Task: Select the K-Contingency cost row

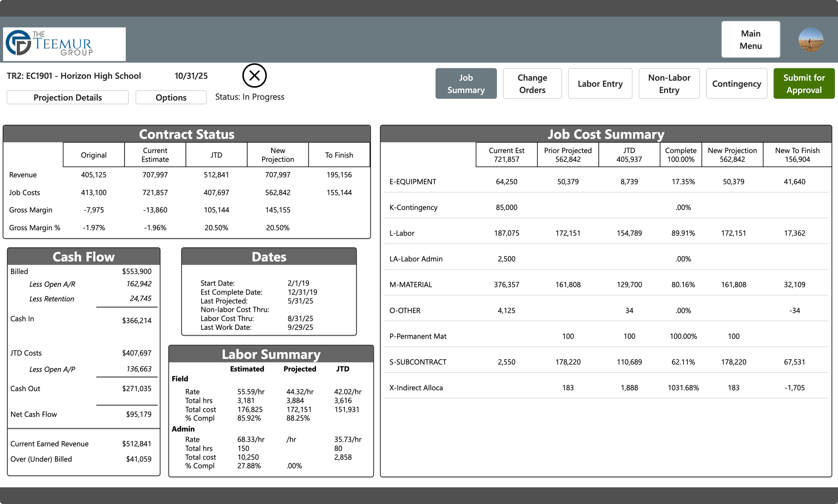Action: pyautogui.click(x=413, y=208)
